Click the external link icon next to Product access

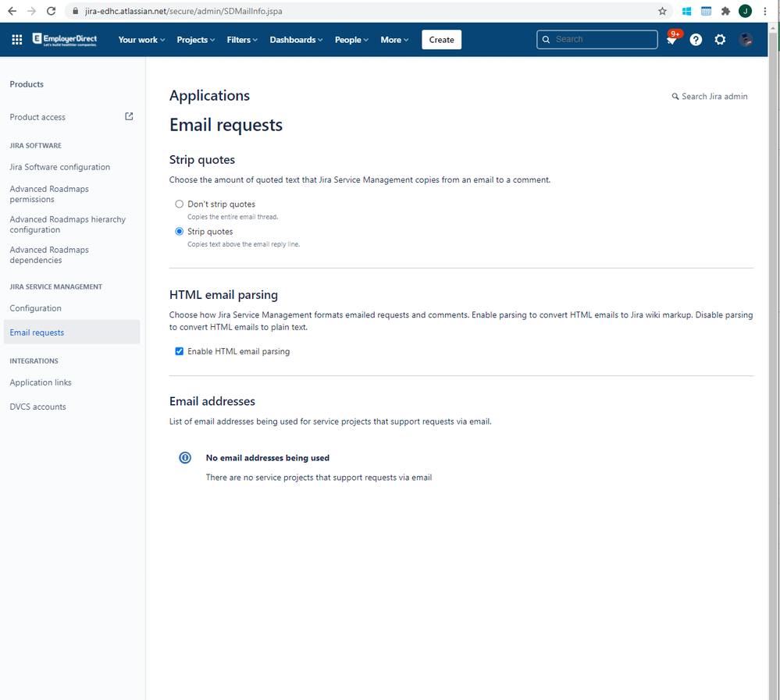(129, 116)
